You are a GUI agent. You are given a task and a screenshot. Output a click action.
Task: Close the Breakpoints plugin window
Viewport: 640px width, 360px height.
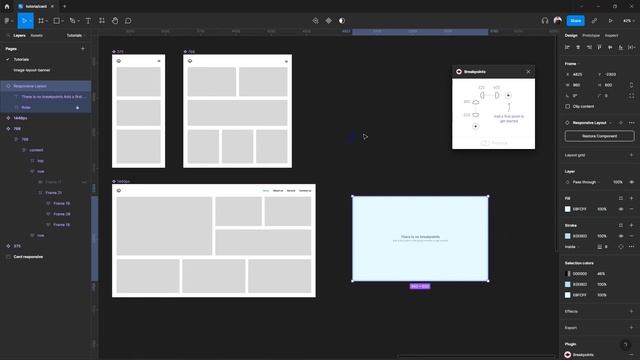[x=528, y=72]
